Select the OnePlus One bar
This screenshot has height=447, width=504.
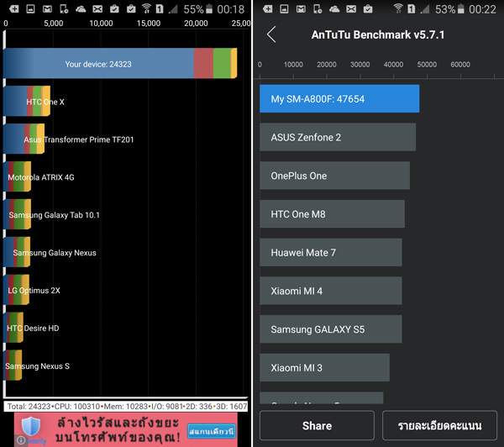[x=334, y=176]
